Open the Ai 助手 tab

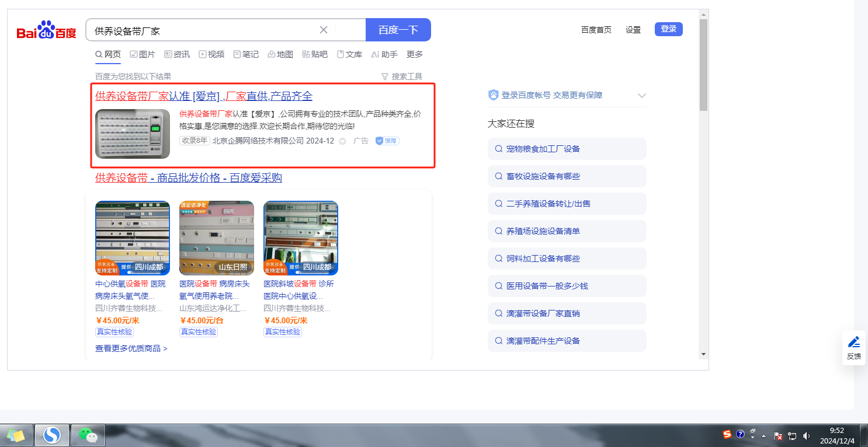[384, 54]
